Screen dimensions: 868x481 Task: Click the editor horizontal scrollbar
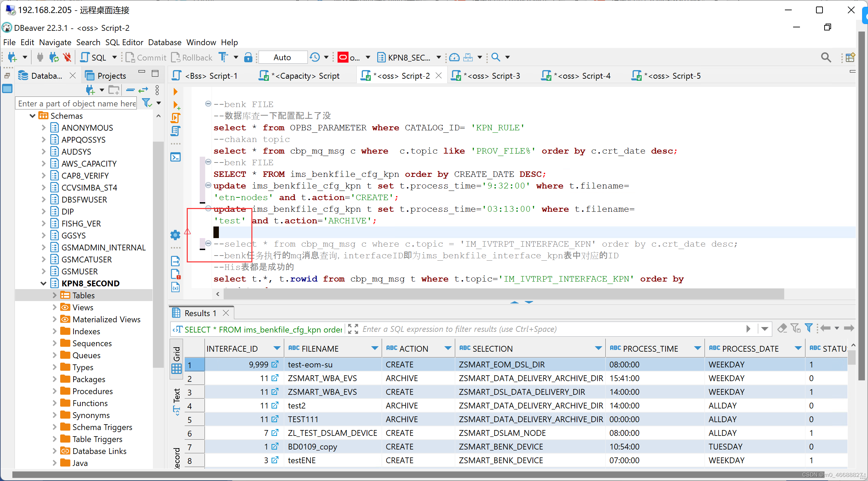click(x=503, y=294)
